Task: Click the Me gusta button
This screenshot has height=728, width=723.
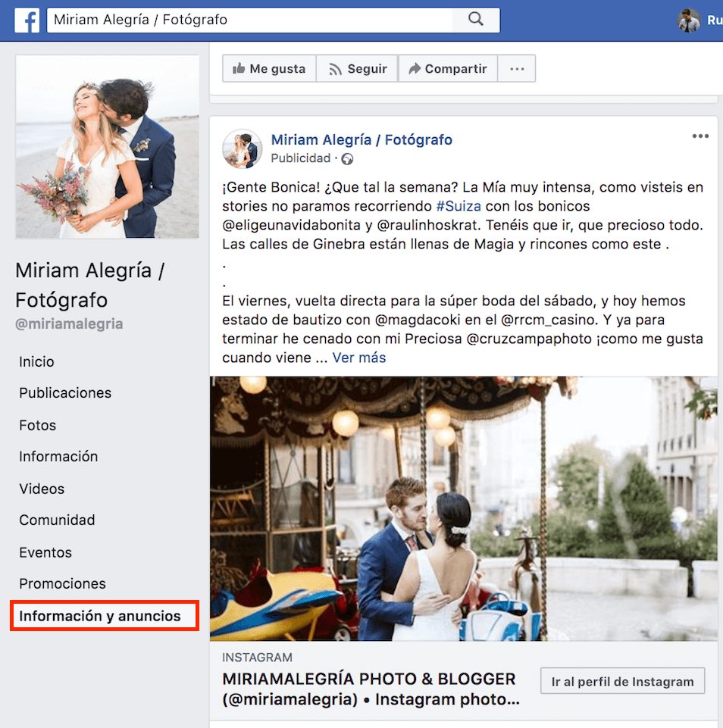Action: coord(269,69)
